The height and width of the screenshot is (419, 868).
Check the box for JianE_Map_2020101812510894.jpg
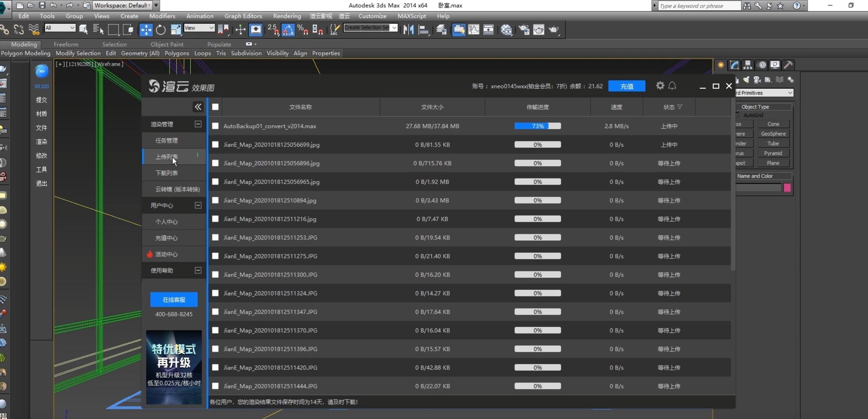(x=215, y=200)
